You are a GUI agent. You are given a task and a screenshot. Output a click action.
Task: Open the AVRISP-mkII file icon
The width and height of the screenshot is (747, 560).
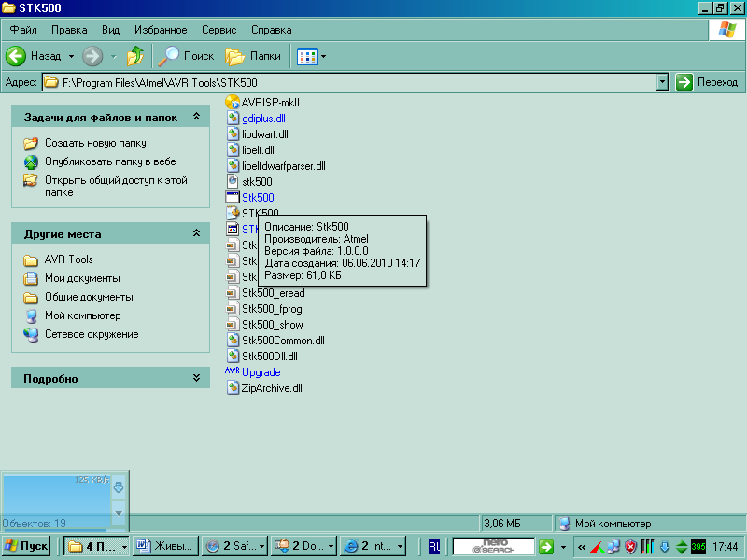coord(232,102)
